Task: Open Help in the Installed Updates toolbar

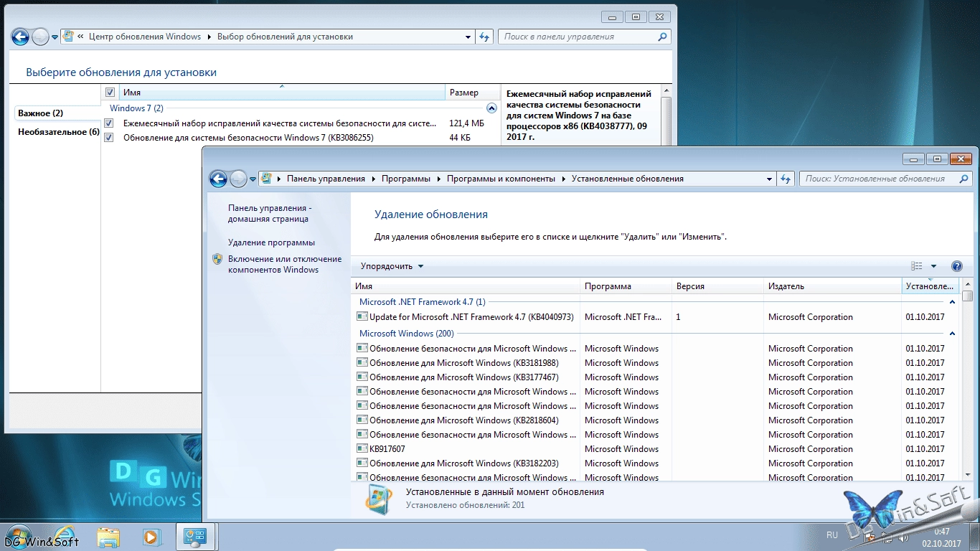Action: pos(956,266)
